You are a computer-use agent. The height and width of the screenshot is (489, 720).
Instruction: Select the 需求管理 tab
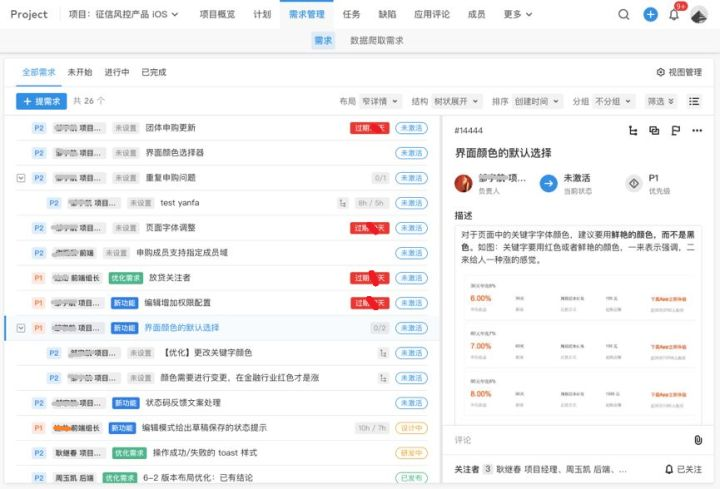click(x=307, y=14)
